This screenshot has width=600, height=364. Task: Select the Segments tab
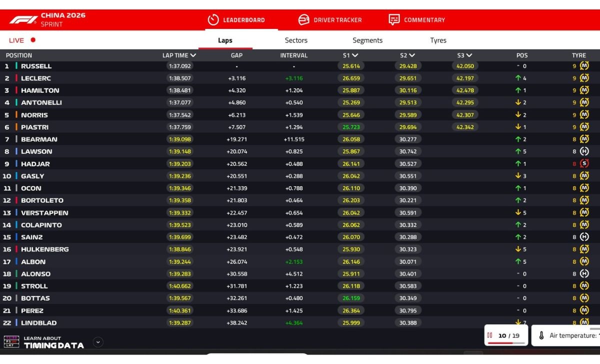[x=367, y=40]
